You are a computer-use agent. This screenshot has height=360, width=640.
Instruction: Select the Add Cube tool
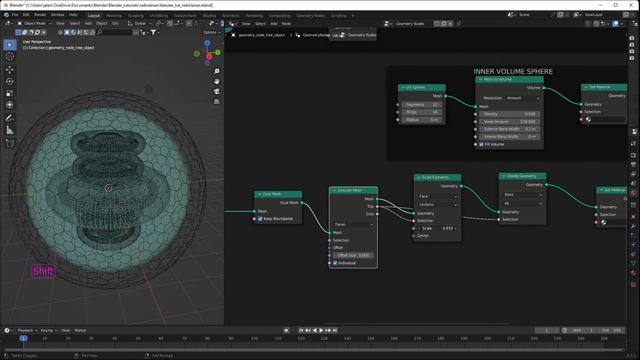(10, 143)
